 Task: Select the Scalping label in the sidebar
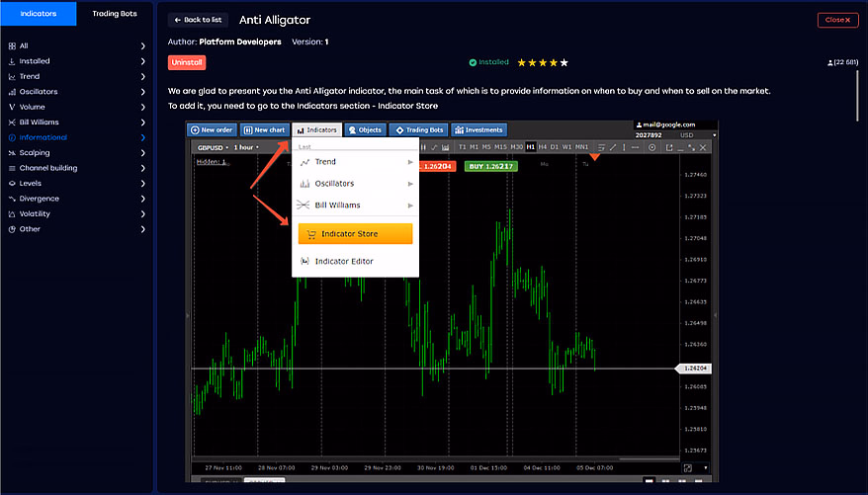35,152
